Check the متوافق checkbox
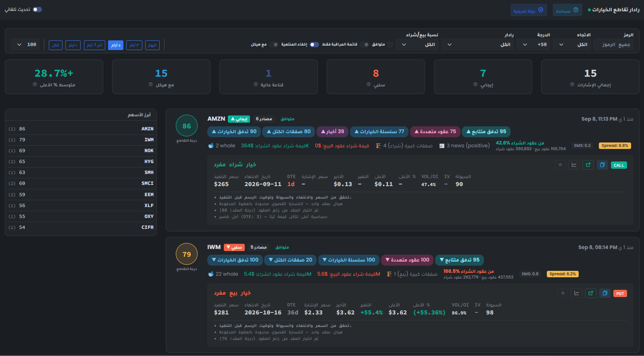Image resolution: width=644 pixels, height=356 pixels. [x=390, y=44]
